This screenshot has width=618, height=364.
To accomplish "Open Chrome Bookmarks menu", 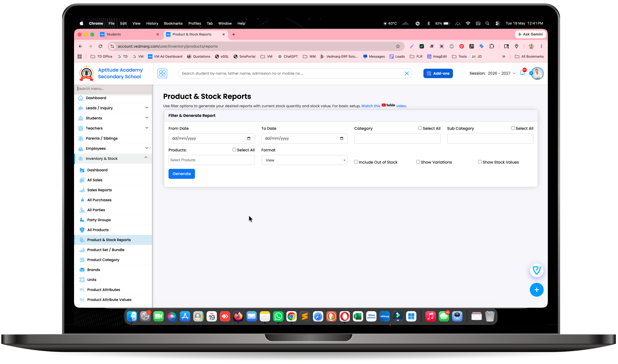I will [x=173, y=23].
